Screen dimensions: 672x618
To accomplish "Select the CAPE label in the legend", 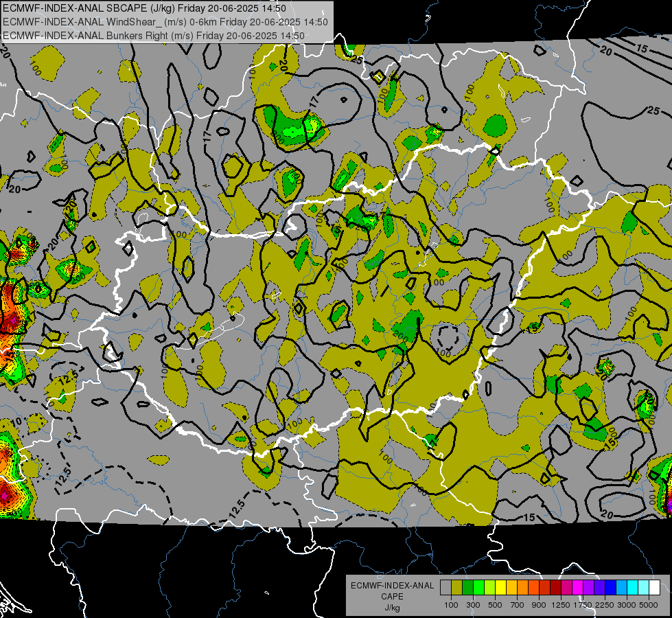I will click(392, 597).
